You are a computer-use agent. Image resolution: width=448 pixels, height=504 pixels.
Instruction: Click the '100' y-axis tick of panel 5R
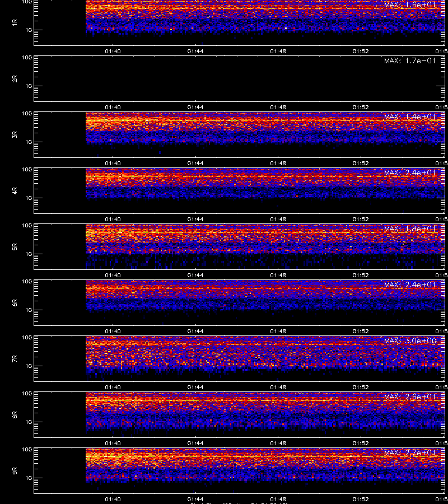pos(27,226)
